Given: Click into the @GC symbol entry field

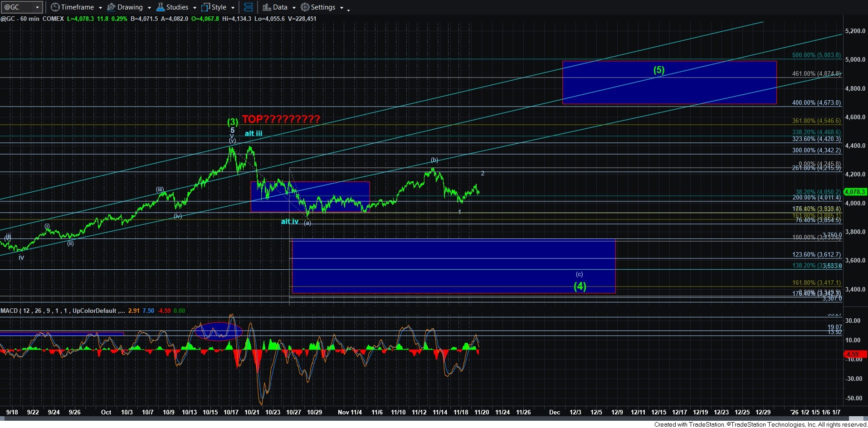Looking at the screenshot, I should point(17,7).
